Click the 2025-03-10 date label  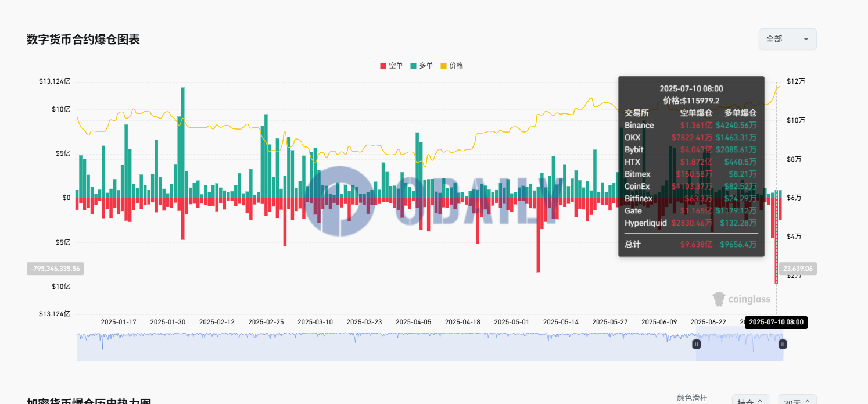click(315, 322)
